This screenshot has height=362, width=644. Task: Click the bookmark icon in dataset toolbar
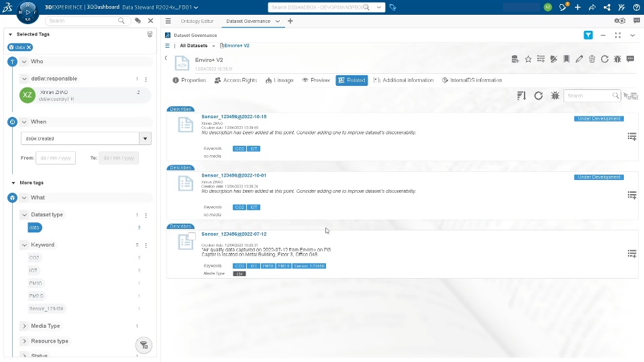pyautogui.click(x=566, y=59)
